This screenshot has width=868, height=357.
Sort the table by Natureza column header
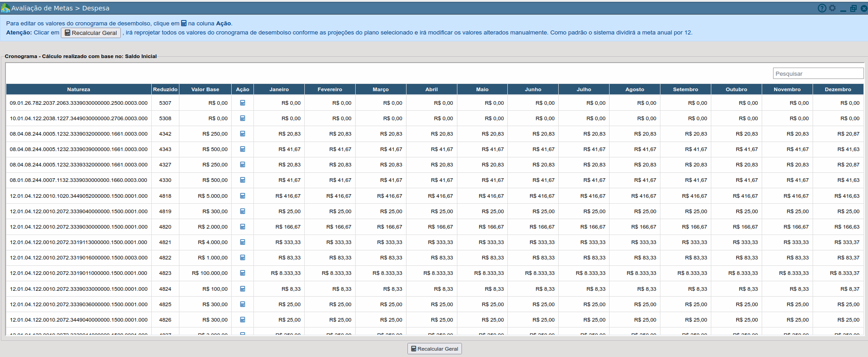tap(79, 89)
